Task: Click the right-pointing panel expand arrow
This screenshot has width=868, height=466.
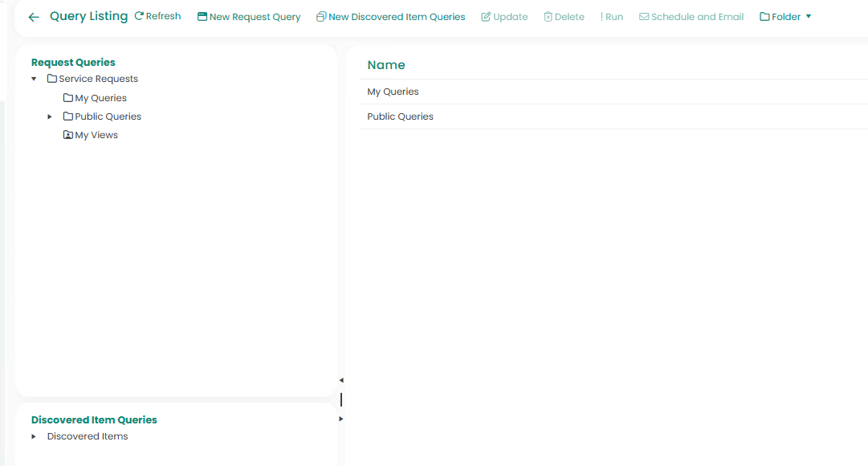Action: point(341,419)
